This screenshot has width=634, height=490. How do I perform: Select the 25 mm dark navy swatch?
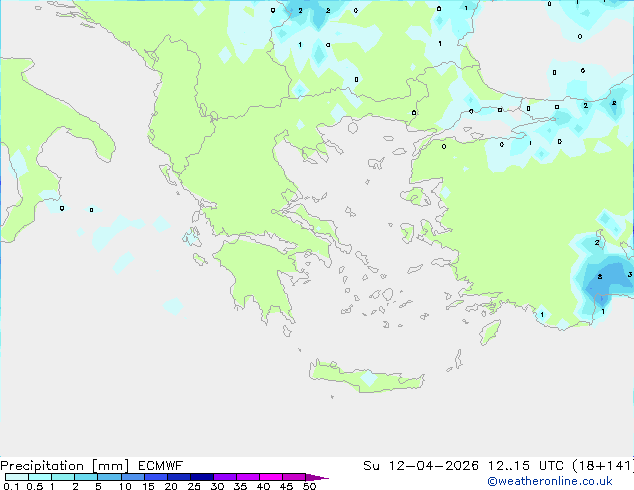click(x=202, y=477)
